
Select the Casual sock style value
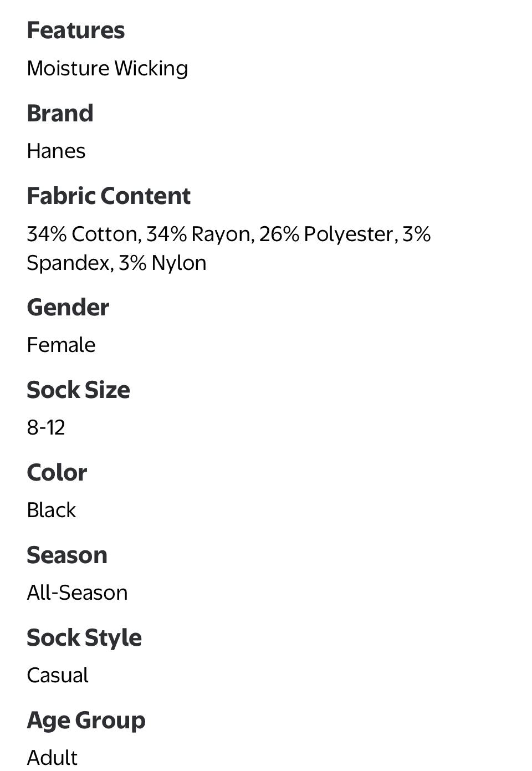(58, 676)
